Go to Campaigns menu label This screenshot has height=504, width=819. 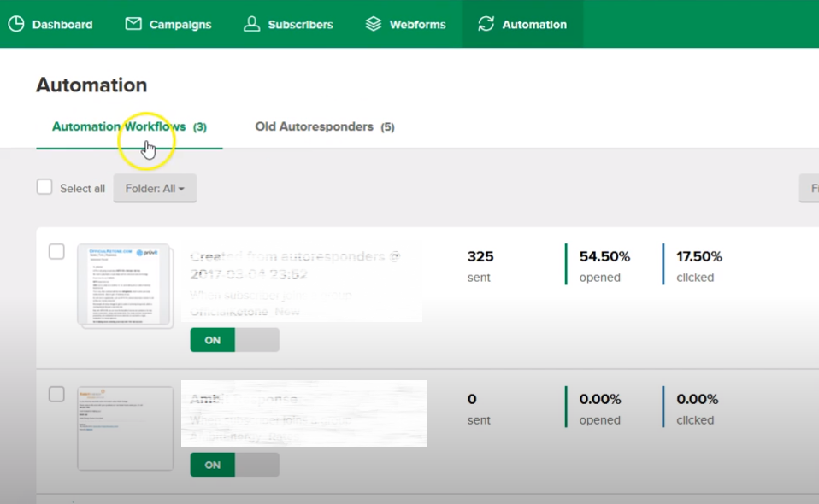(x=180, y=25)
